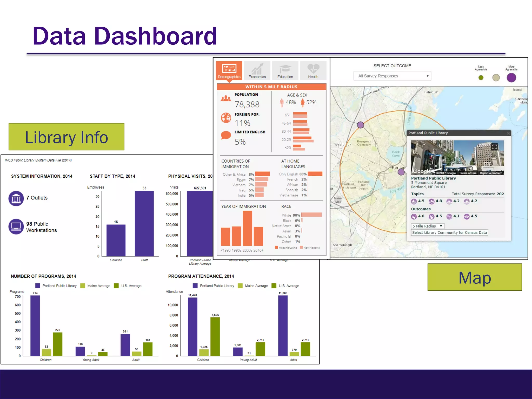Open the 5 Mile Radius dropdown
The height and width of the screenshot is (399, 532).
click(428, 226)
